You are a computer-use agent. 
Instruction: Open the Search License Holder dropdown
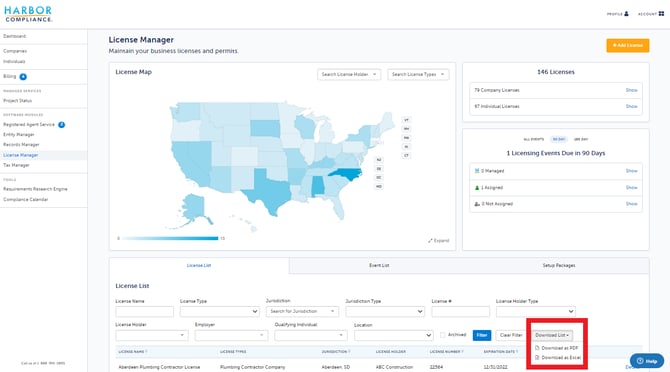pos(349,74)
